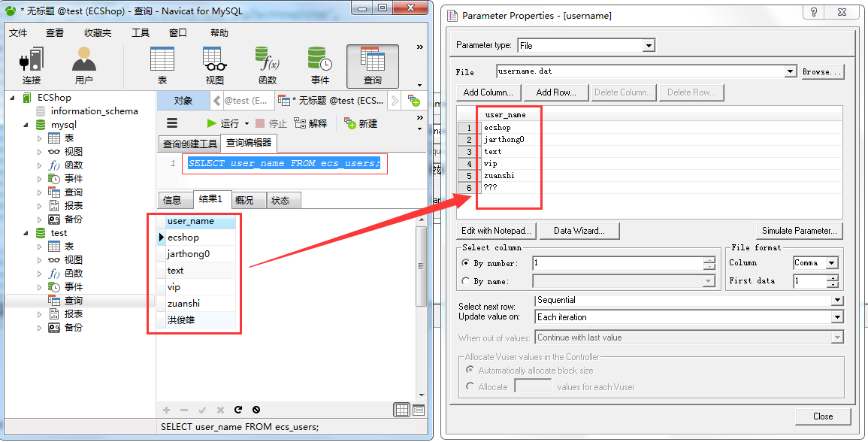The height and width of the screenshot is (442, 868).
Task: Open the Data Wizard... button
Action: (579, 231)
